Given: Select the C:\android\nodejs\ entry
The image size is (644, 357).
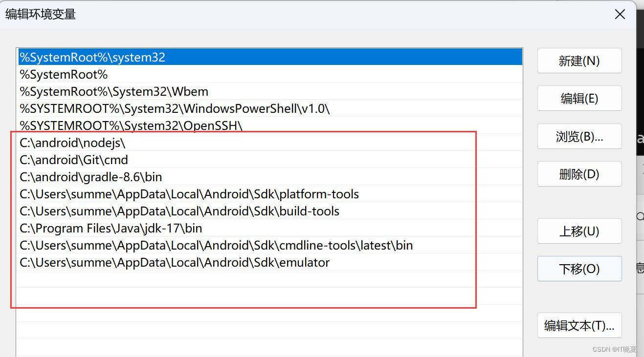Looking at the screenshot, I should [x=270, y=143].
